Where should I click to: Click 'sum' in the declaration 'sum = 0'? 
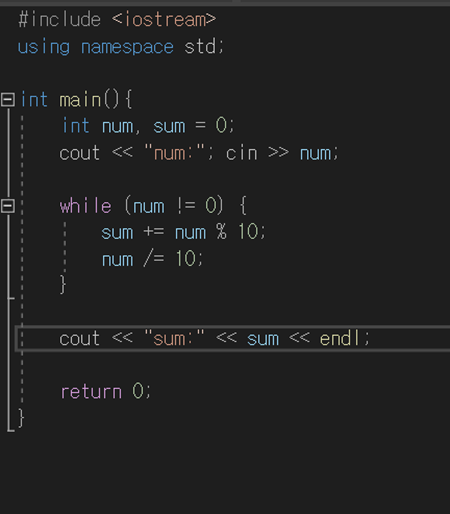pyautogui.click(x=169, y=127)
